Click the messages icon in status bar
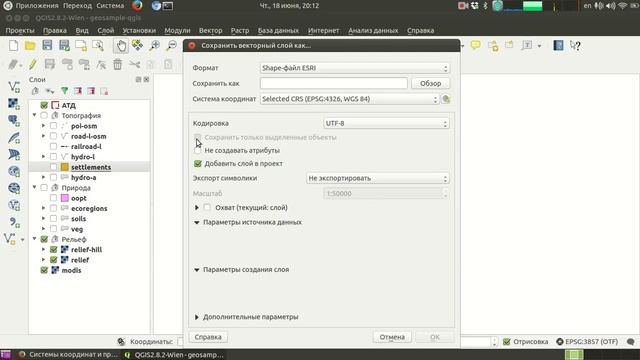The image size is (640, 360). point(631,342)
